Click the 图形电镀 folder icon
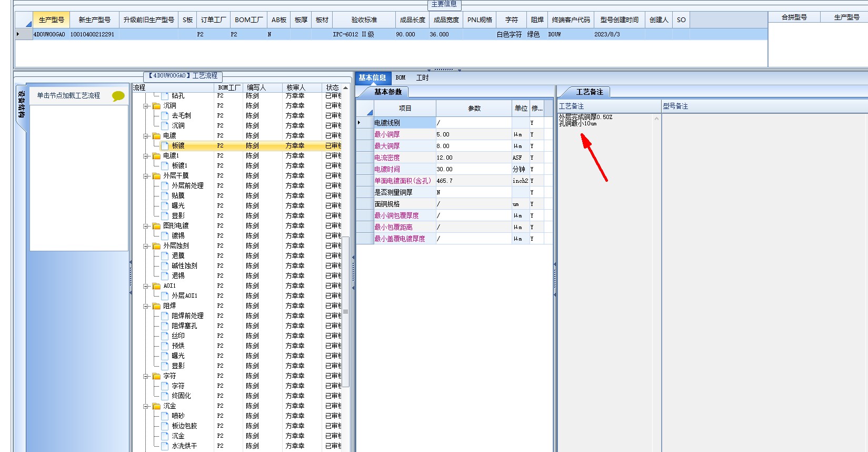The width and height of the screenshot is (868, 452). pos(156,226)
